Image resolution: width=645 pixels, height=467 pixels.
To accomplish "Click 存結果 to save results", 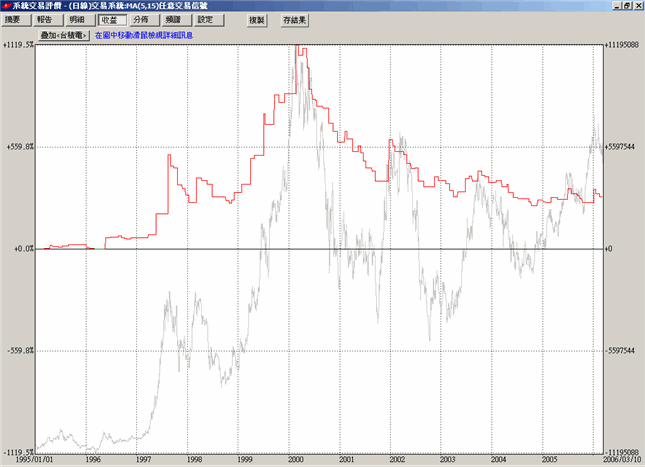I will tap(296, 19).
